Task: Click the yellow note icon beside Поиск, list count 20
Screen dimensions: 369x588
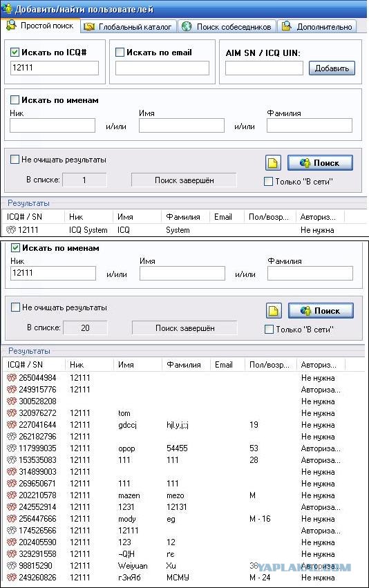Action: point(274,310)
